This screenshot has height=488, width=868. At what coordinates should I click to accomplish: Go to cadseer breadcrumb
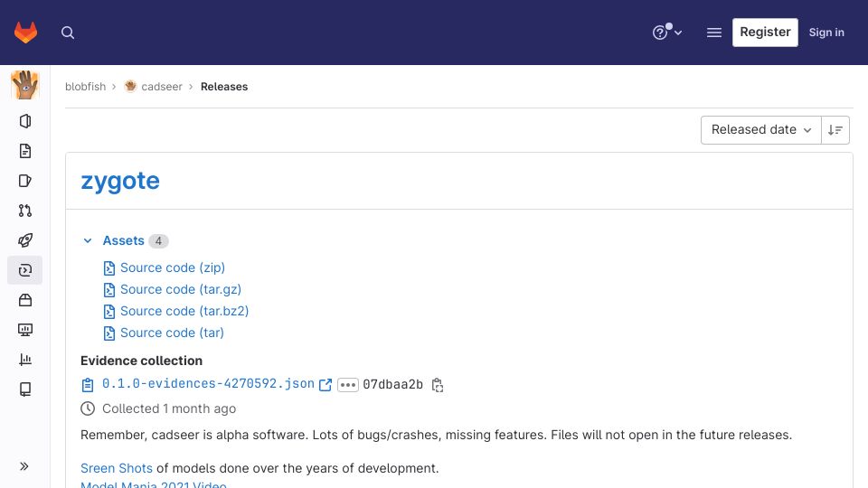[x=162, y=87]
